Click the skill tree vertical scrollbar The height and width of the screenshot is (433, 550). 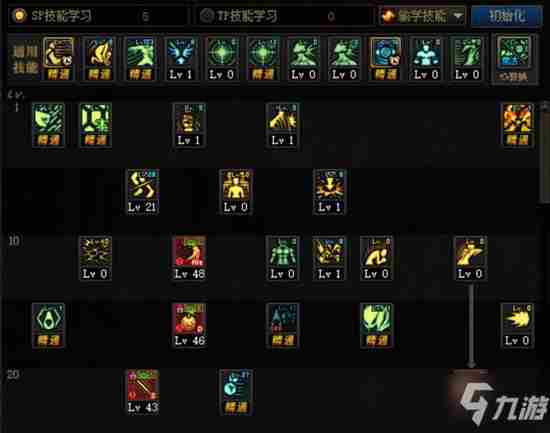tap(544, 152)
